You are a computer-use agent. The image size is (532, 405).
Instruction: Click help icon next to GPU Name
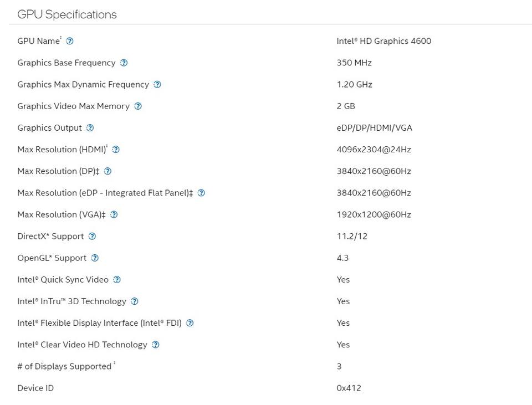coord(70,41)
